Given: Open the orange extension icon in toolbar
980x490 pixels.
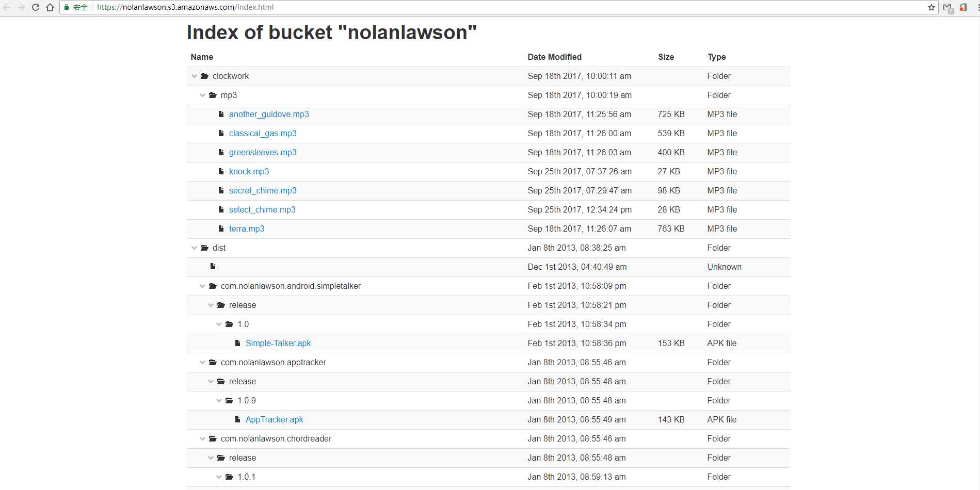Looking at the screenshot, I should coord(963,7).
